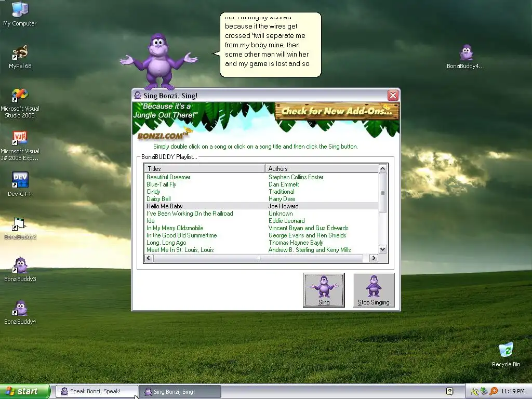Select the BonziBuddy3 desktop shortcut

click(20, 270)
